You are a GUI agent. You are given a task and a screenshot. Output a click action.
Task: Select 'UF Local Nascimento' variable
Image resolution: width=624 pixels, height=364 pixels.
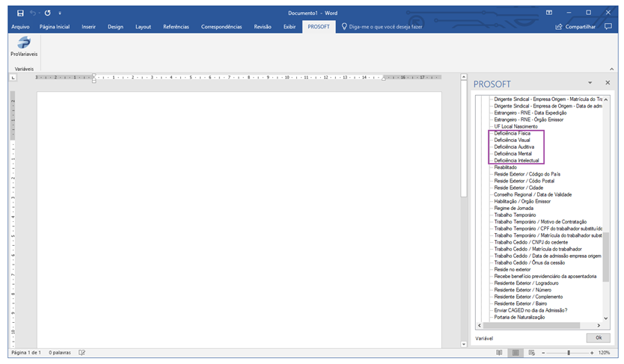[516, 126]
